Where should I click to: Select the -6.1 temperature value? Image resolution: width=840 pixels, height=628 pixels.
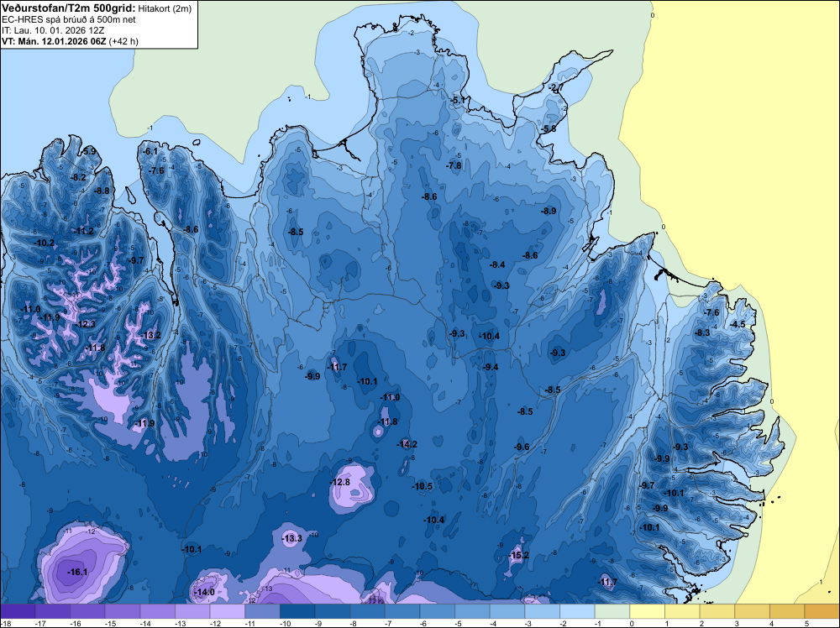150,151
